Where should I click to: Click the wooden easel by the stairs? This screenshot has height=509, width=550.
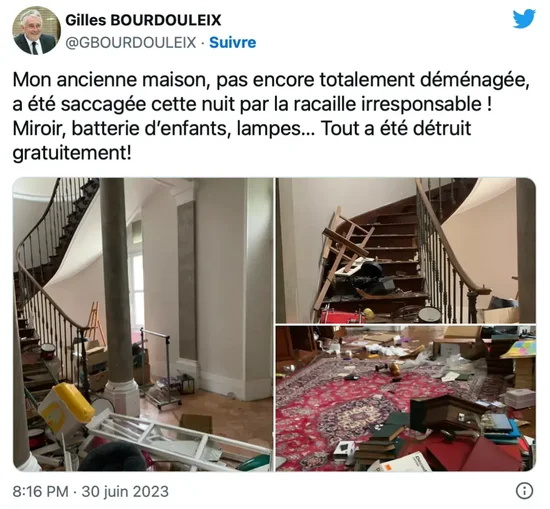(x=93, y=321)
